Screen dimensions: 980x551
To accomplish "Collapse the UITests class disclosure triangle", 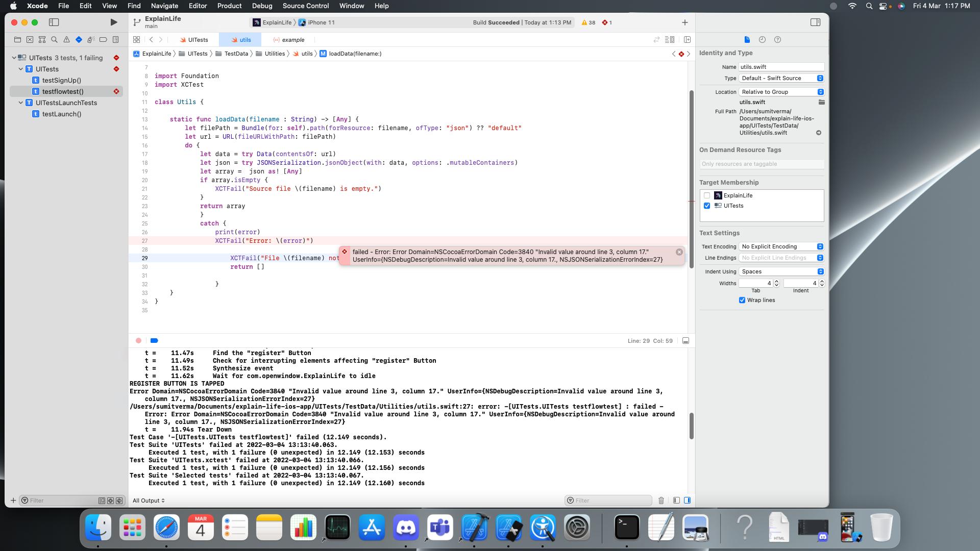I will tap(20, 69).
